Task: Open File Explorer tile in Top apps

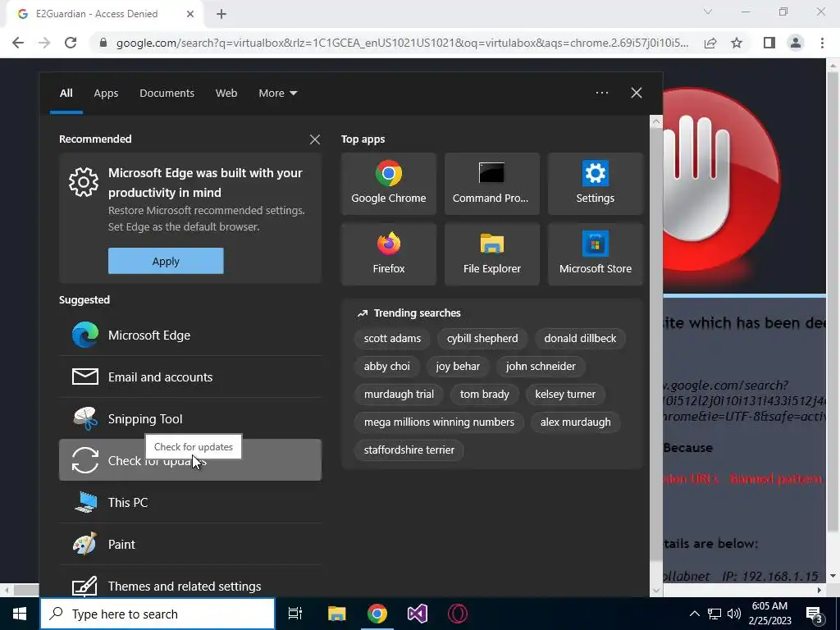Action: click(492, 254)
